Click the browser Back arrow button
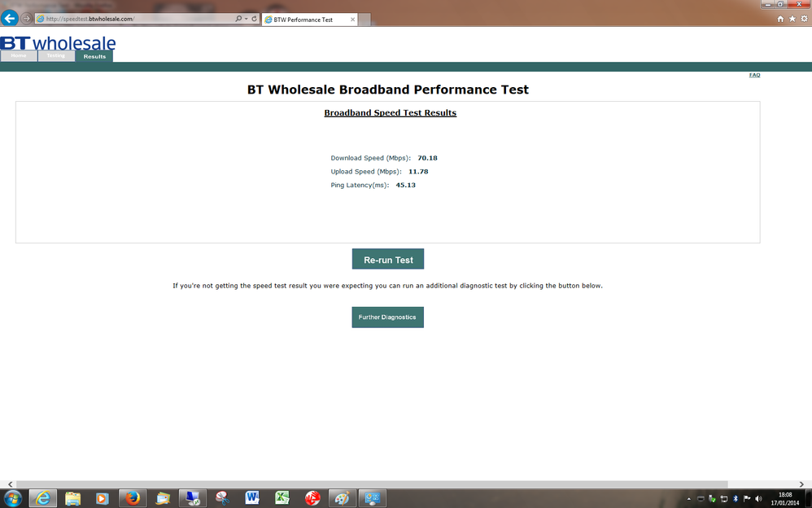This screenshot has height=508, width=812. click(x=9, y=18)
